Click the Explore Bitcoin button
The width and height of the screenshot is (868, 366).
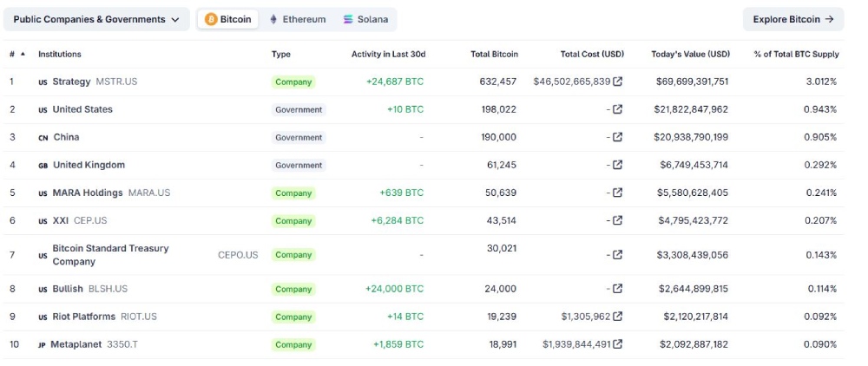click(792, 19)
